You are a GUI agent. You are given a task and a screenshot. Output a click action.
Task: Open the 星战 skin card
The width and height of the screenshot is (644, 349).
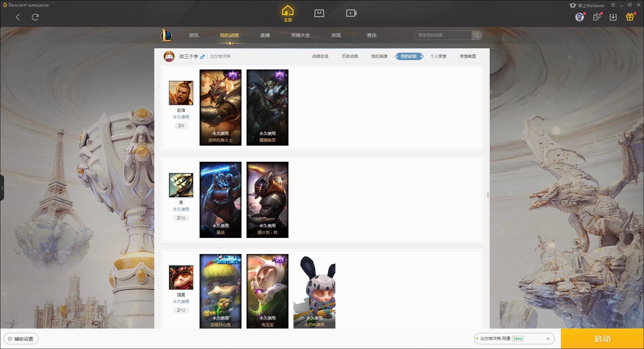coord(220,200)
